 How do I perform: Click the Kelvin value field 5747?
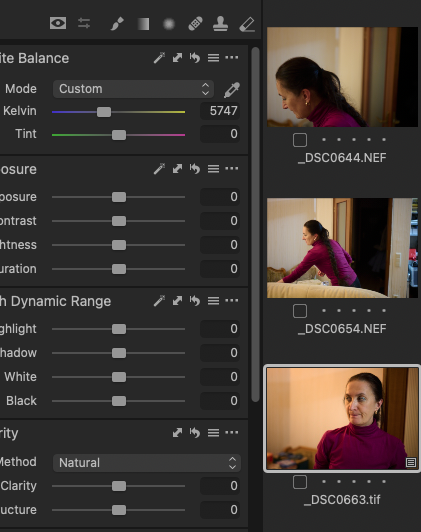point(220,111)
